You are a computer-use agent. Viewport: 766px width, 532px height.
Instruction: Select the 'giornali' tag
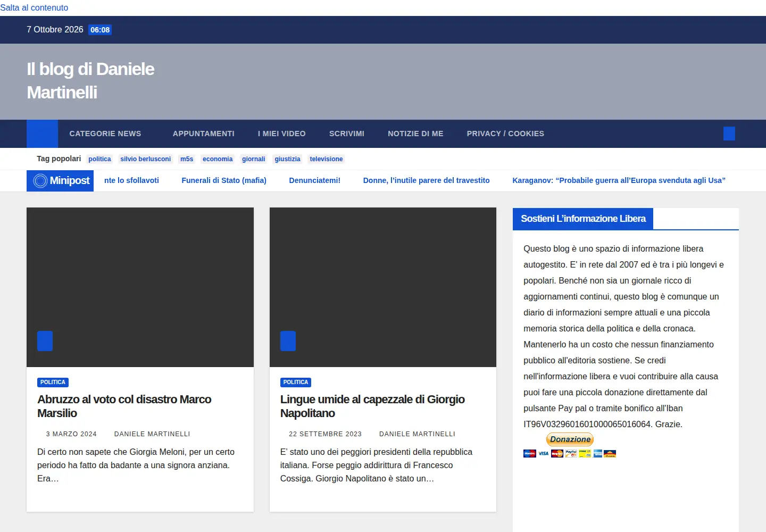(254, 159)
